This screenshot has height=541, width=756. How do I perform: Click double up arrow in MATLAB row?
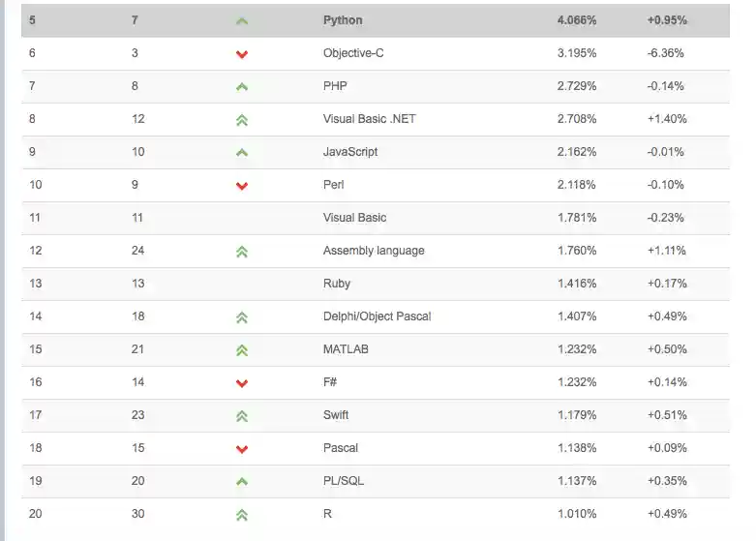242,350
